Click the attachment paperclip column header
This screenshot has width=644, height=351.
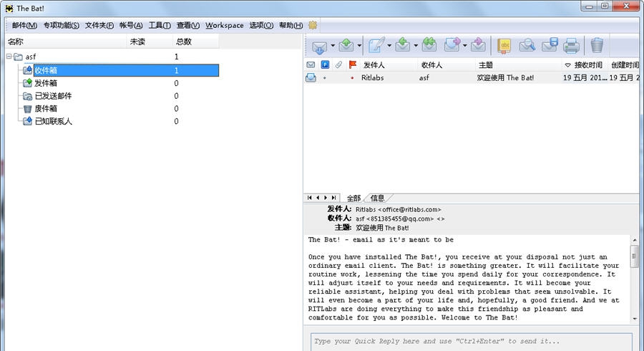[x=339, y=65]
